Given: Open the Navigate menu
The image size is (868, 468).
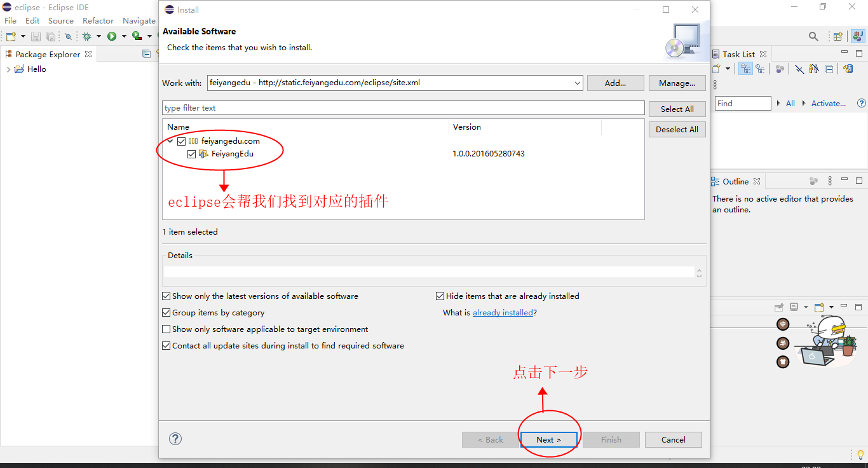Looking at the screenshot, I should [x=139, y=21].
